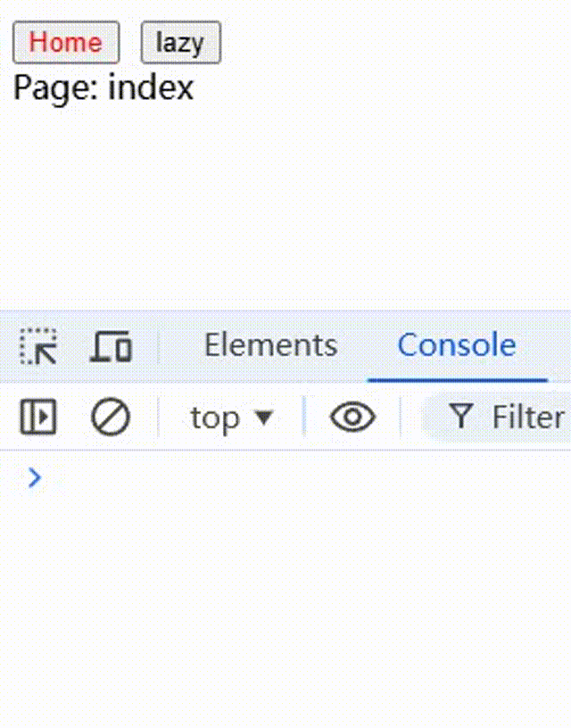Open the Elements tab

(270, 345)
